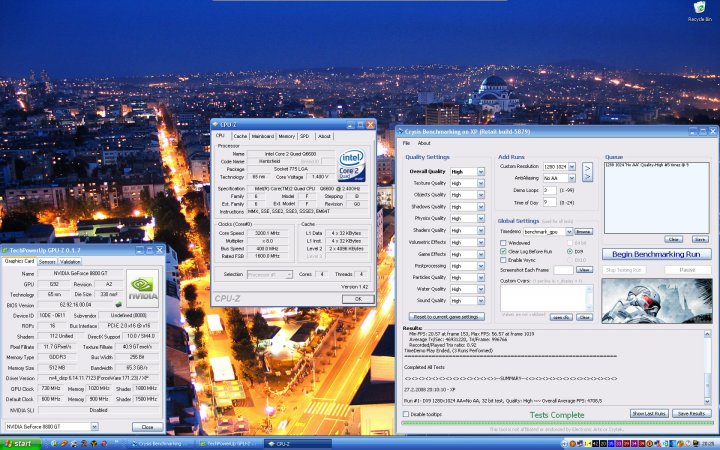This screenshot has height=450, width=720.
Task: Uncheck Clear Log Before Run
Action: point(503,252)
